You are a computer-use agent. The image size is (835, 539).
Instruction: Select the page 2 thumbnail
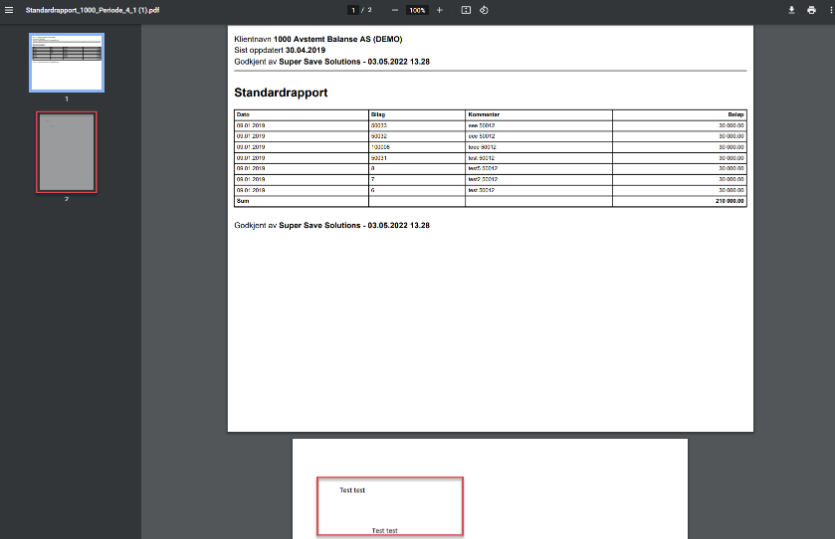(x=66, y=152)
